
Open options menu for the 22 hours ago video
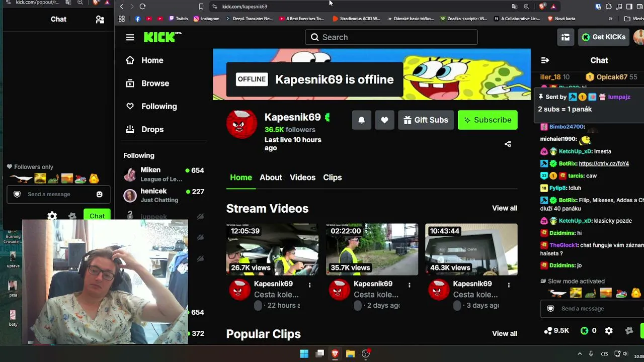(309, 285)
